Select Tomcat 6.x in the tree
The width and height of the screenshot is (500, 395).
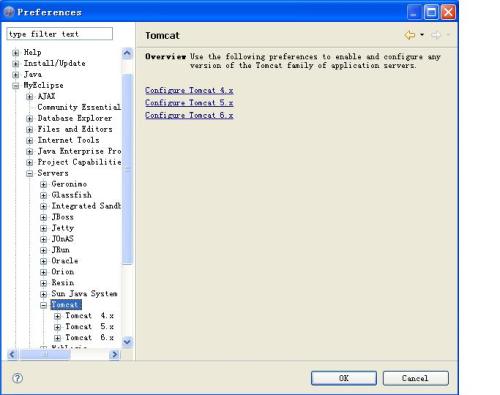coord(89,338)
